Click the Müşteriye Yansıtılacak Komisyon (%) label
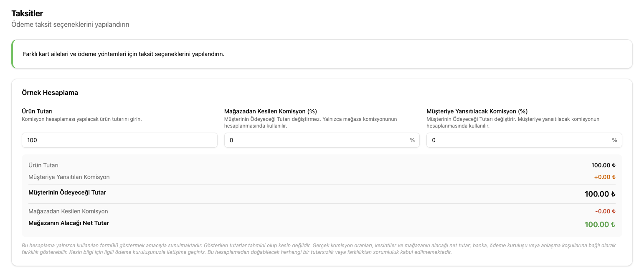644x274 pixels. click(x=477, y=111)
